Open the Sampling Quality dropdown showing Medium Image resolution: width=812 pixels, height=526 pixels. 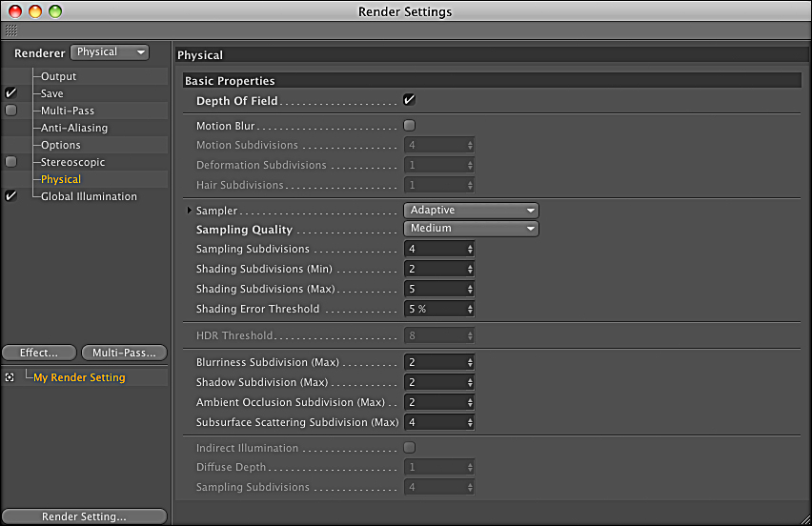472,229
